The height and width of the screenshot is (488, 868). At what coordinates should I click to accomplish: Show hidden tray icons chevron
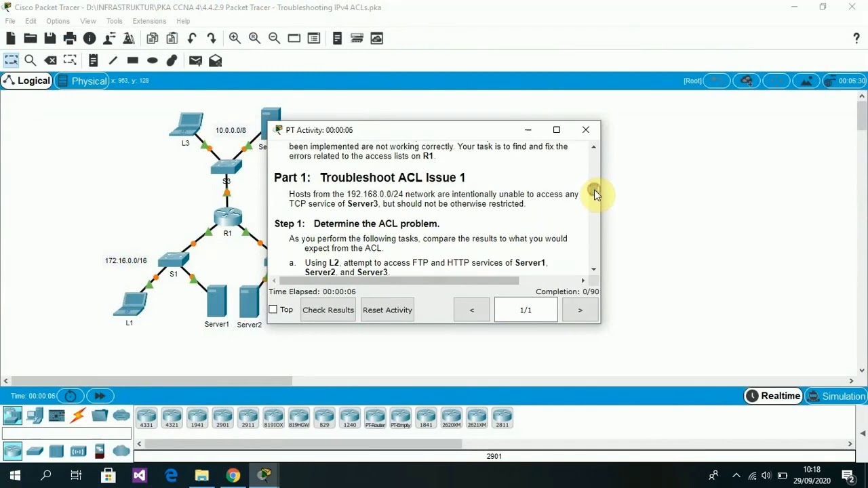click(x=736, y=476)
